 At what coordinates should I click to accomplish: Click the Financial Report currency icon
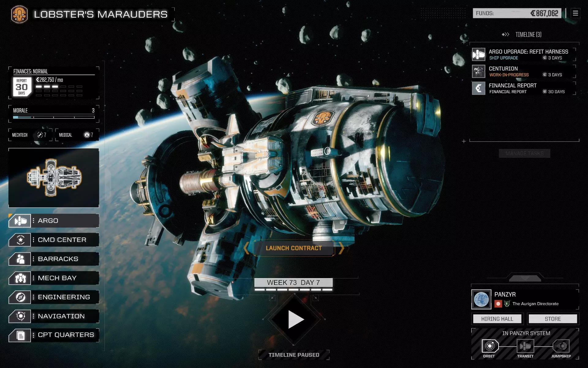478,88
